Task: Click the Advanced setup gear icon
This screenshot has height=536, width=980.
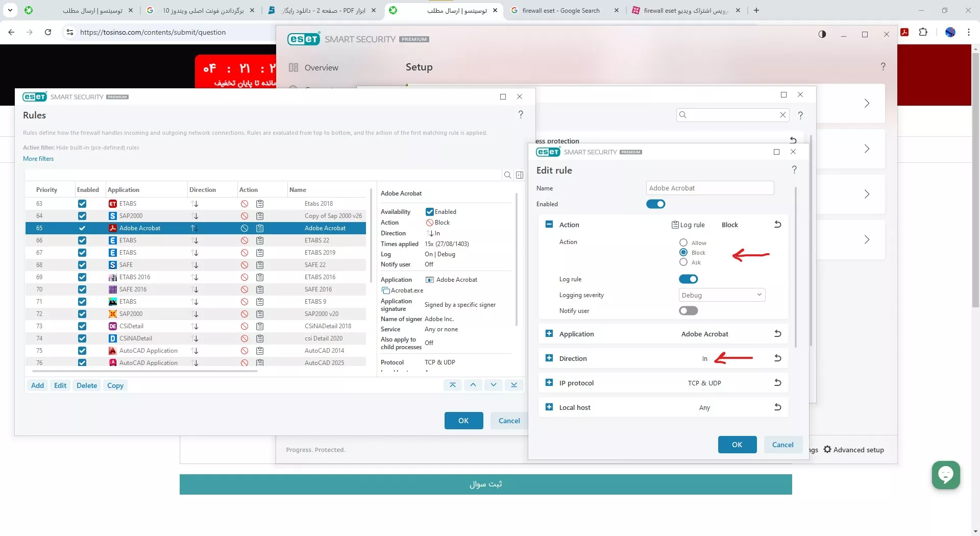Action: click(x=827, y=449)
